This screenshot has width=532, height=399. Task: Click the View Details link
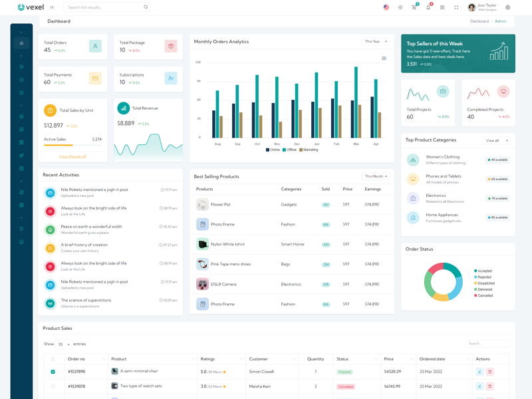tap(72, 157)
